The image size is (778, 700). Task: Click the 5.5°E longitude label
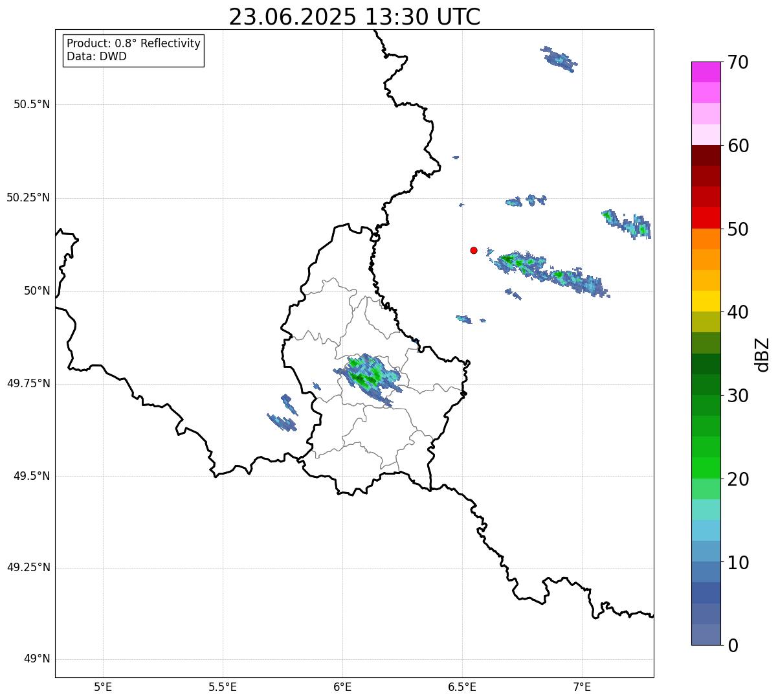coord(223,686)
